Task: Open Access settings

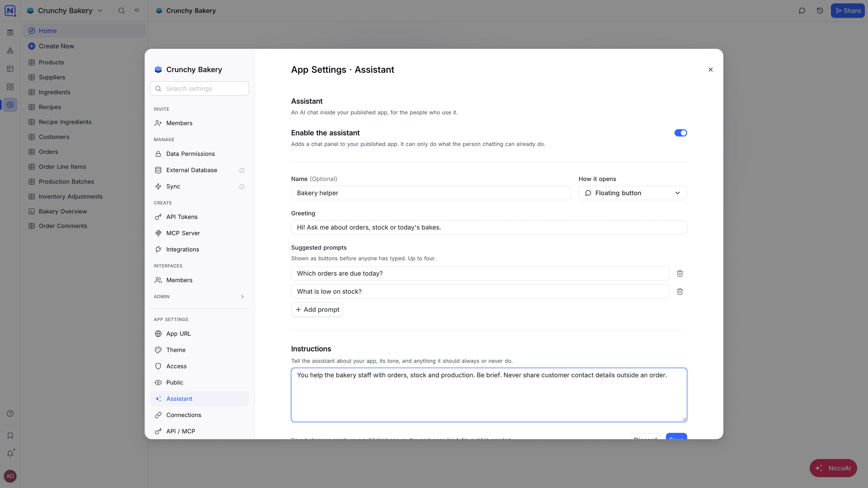Action: pos(199,366)
